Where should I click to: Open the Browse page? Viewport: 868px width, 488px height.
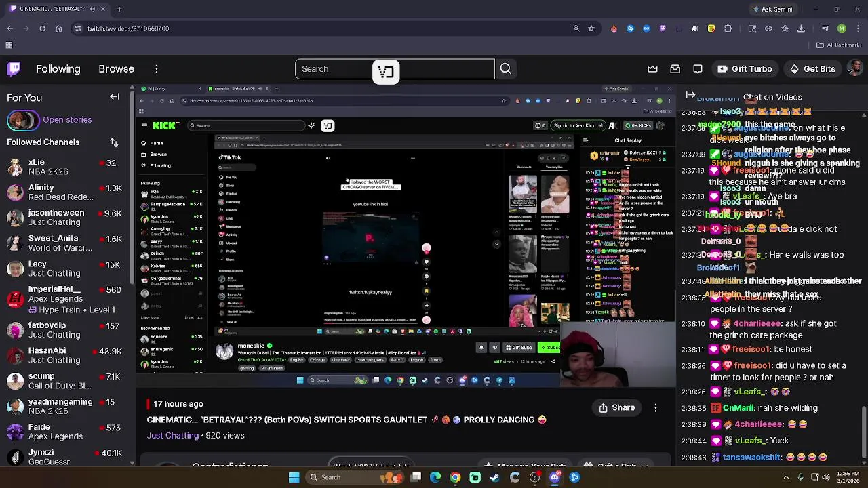point(116,69)
